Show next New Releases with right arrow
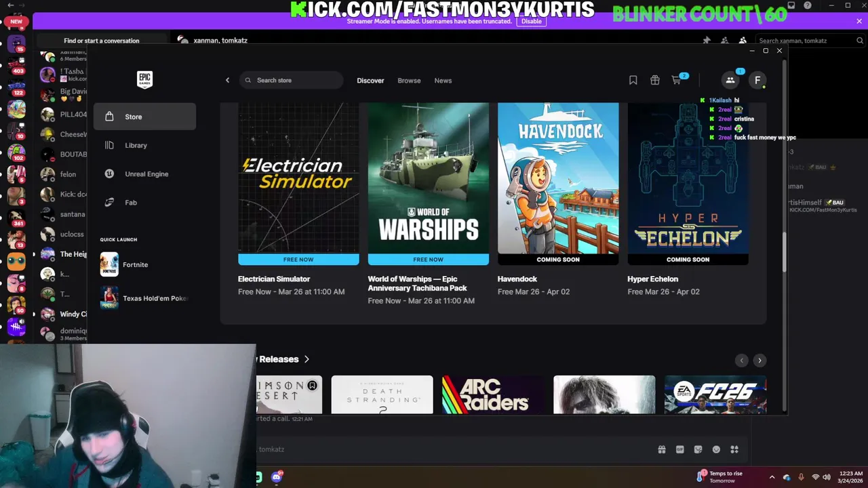This screenshot has height=488, width=868. pyautogui.click(x=759, y=360)
